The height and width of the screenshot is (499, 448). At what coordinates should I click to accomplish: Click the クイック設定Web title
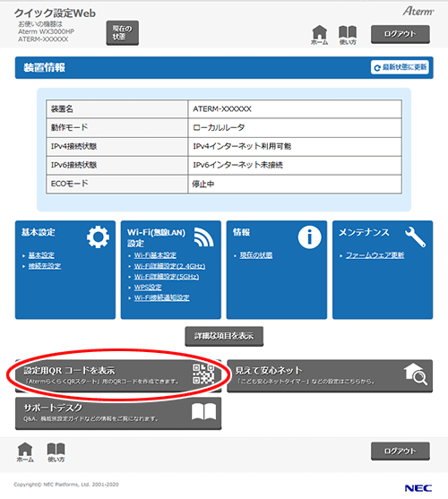(x=55, y=13)
